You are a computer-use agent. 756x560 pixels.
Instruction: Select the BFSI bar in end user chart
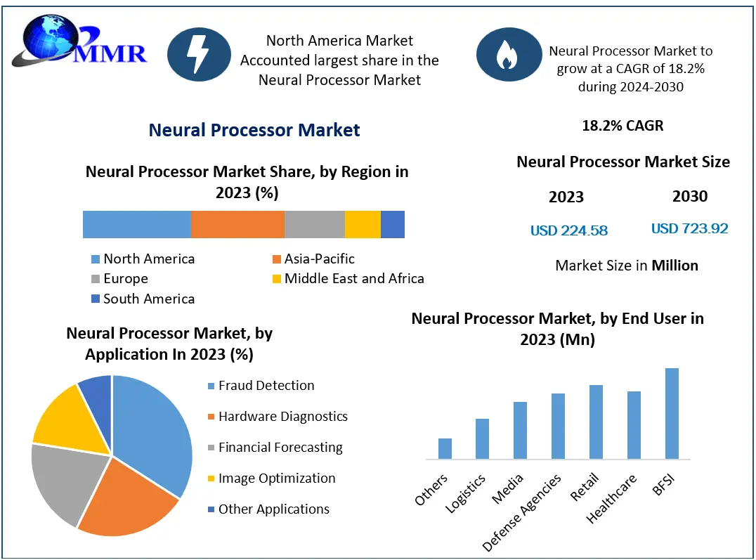672,413
